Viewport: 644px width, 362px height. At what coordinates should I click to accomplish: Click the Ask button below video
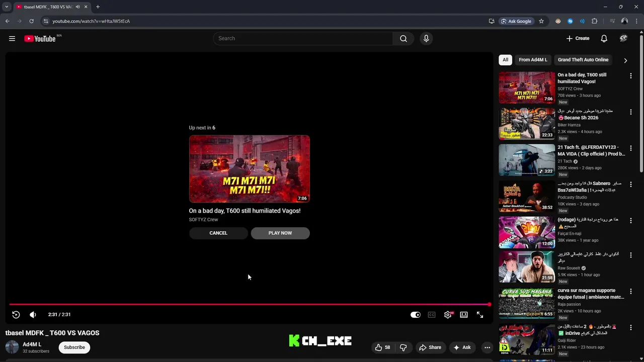tap(462, 347)
